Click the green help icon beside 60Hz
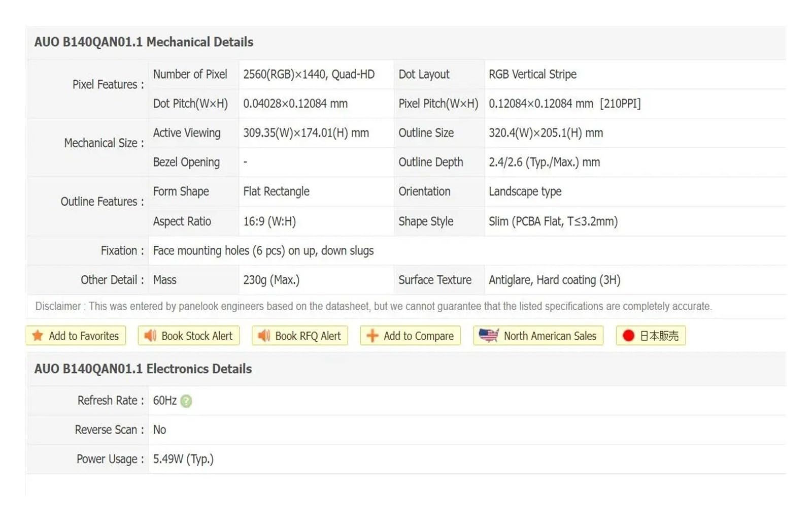The height and width of the screenshot is (522, 812). click(186, 401)
